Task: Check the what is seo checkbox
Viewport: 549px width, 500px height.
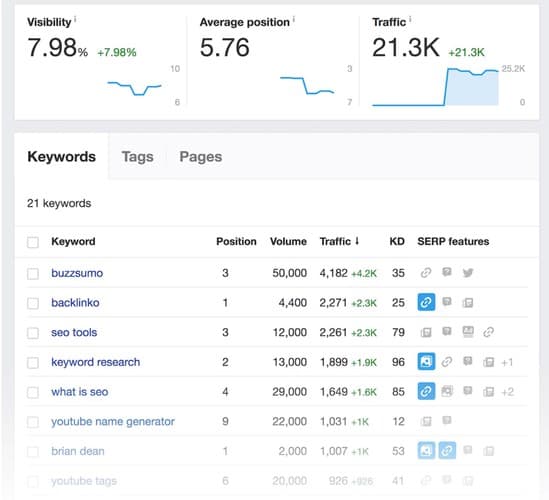Action: [33, 393]
